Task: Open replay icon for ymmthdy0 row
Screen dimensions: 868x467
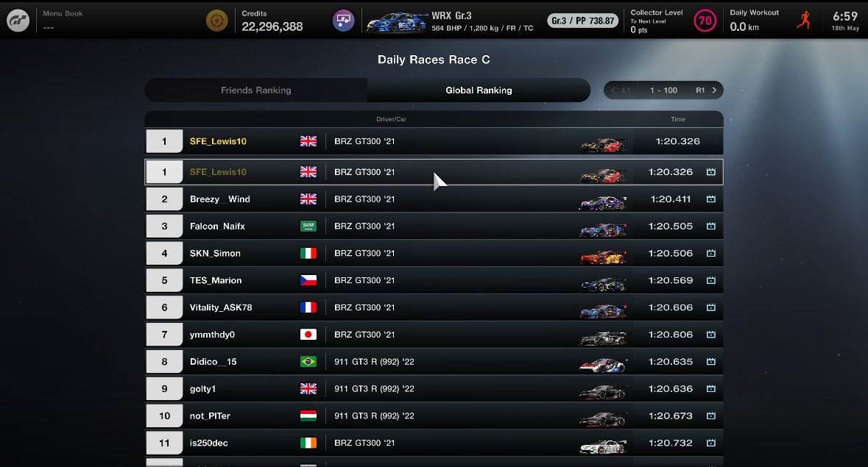Action: [x=710, y=335]
